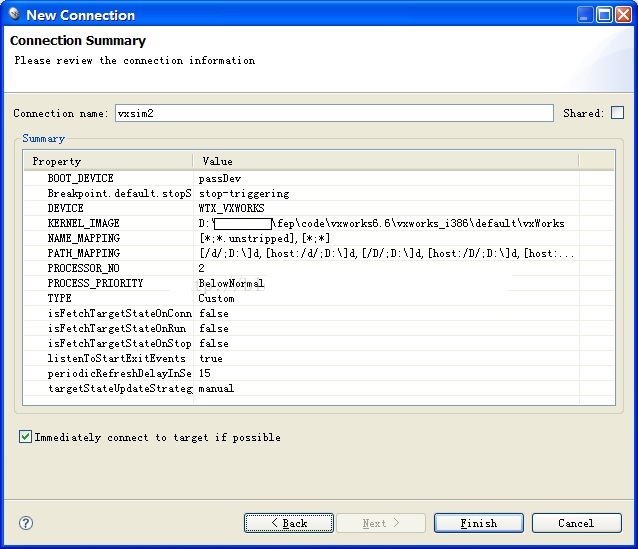Image resolution: width=638 pixels, height=549 pixels.
Task: Click the true value for listenToStartExitEvents
Action: point(211,359)
